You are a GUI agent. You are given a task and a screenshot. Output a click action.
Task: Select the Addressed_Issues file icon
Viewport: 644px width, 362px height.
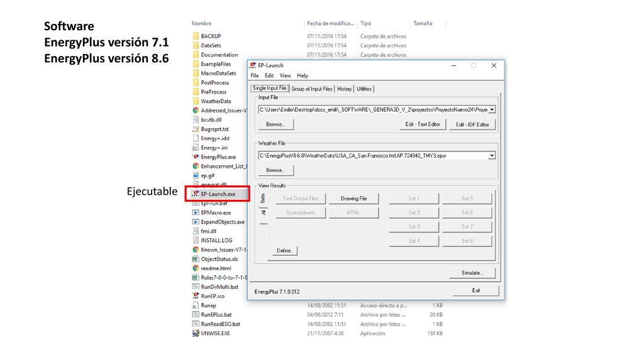click(x=196, y=111)
